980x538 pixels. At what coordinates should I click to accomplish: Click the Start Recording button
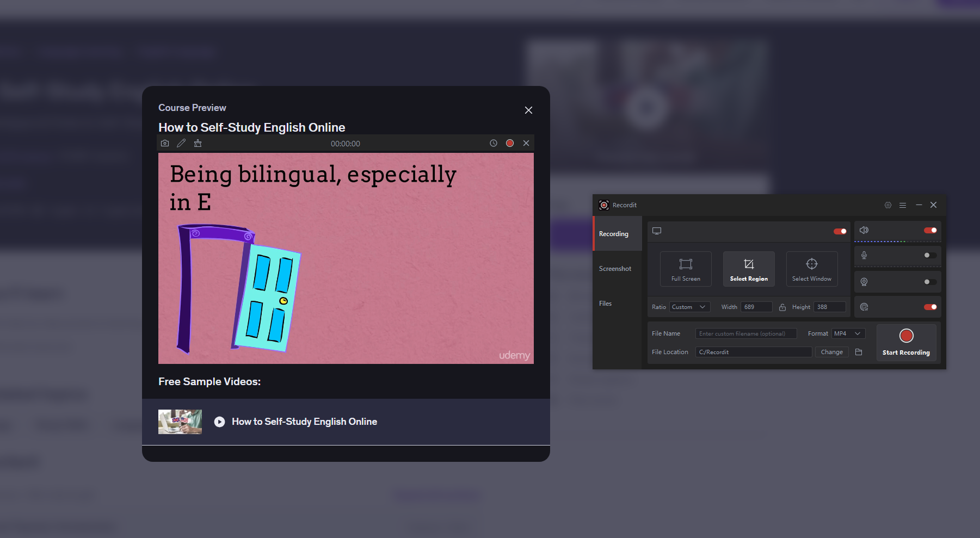point(906,342)
